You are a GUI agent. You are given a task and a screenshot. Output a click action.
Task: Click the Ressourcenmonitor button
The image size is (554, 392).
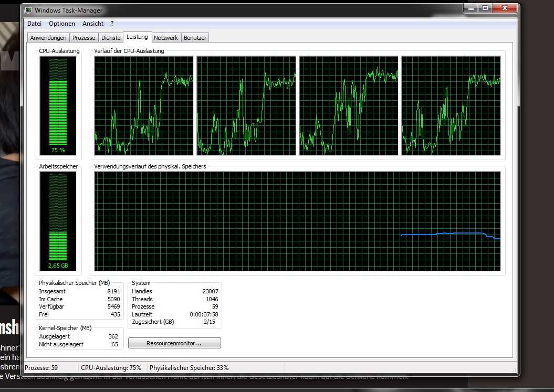coord(174,343)
